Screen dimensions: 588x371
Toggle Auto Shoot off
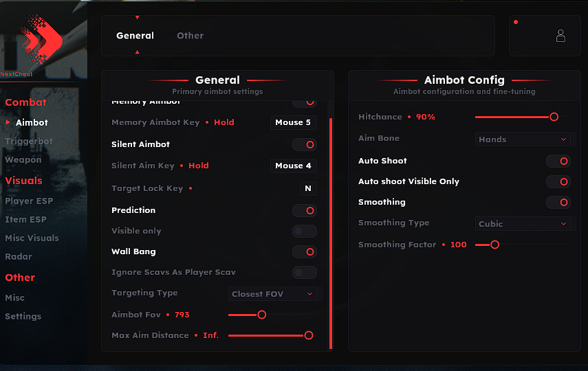click(558, 161)
